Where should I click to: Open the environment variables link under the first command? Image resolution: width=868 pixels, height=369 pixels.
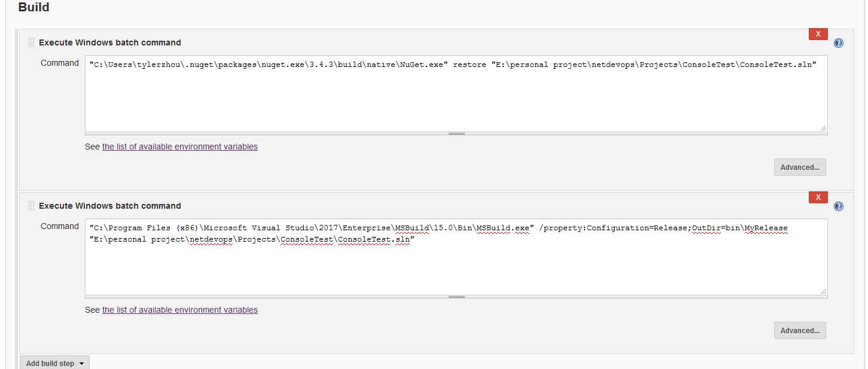pyautogui.click(x=180, y=147)
